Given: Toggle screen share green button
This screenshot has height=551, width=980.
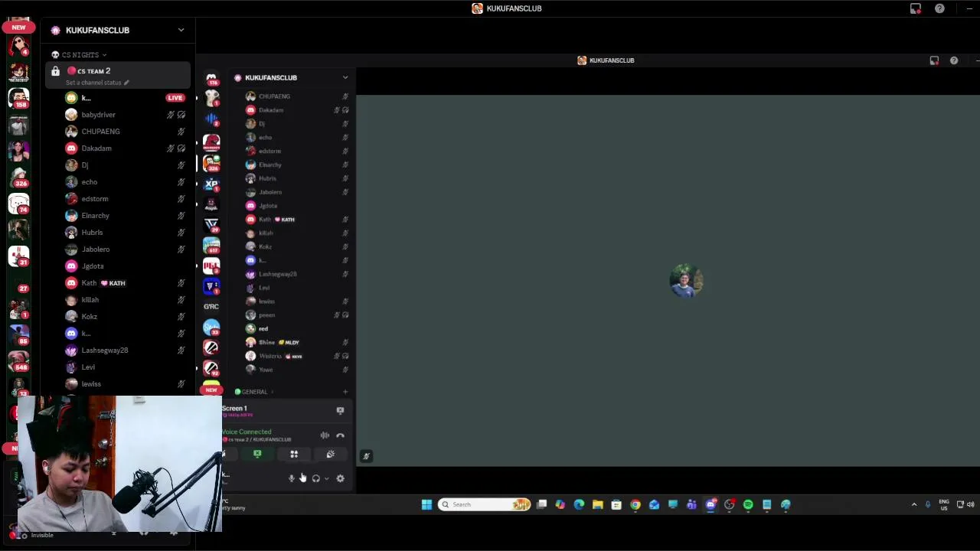Looking at the screenshot, I should [x=257, y=455].
